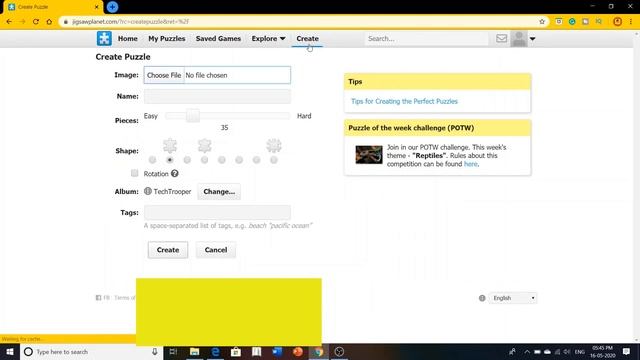The width and height of the screenshot is (640, 360).
Task: Click the ENG language indicator in the tray
Action: 580,352
